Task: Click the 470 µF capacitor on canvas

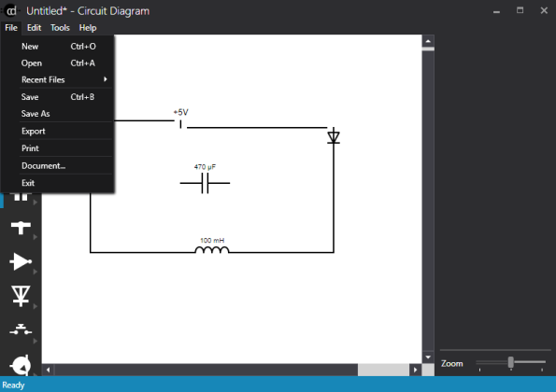Action: (x=205, y=183)
